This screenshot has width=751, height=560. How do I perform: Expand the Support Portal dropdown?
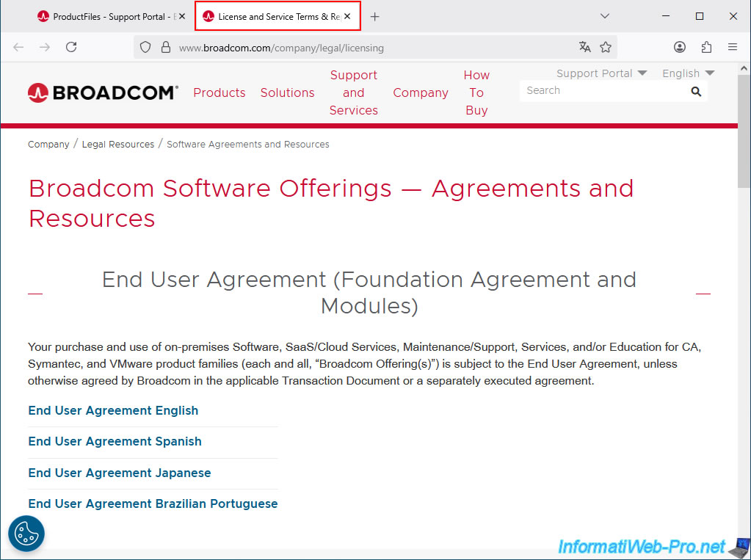(x=601, y=73)
